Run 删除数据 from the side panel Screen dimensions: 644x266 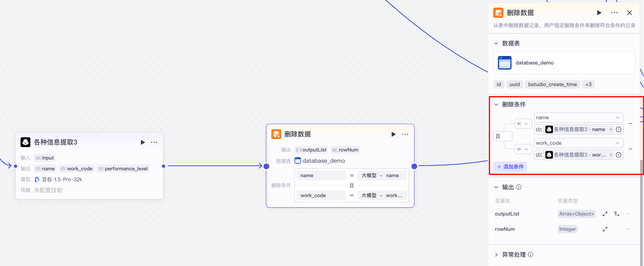click(599, 13)
